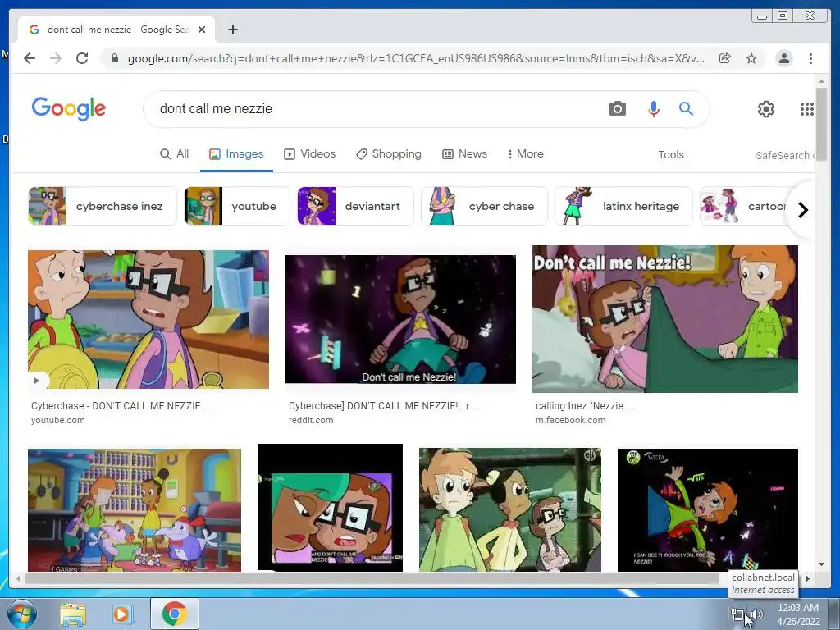Click the horizontal scroll left arrow
Viewport: 840px width, 630px height.
18,578
